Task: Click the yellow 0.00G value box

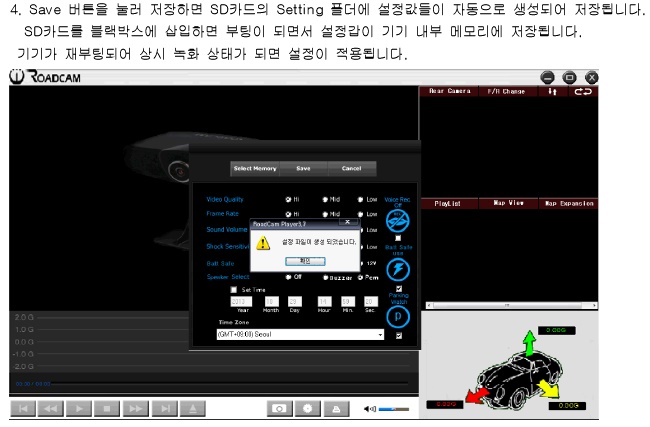Action: pos(568,405)
